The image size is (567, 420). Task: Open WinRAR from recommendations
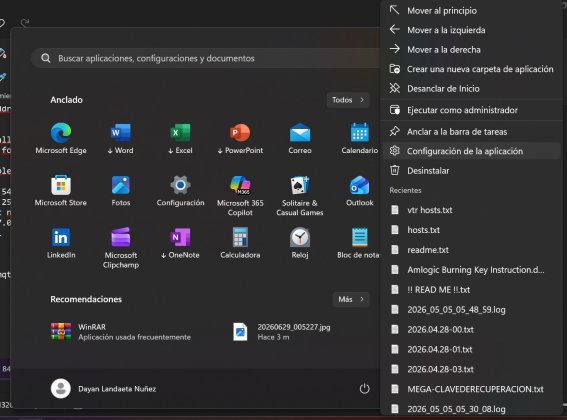[120, 332]
